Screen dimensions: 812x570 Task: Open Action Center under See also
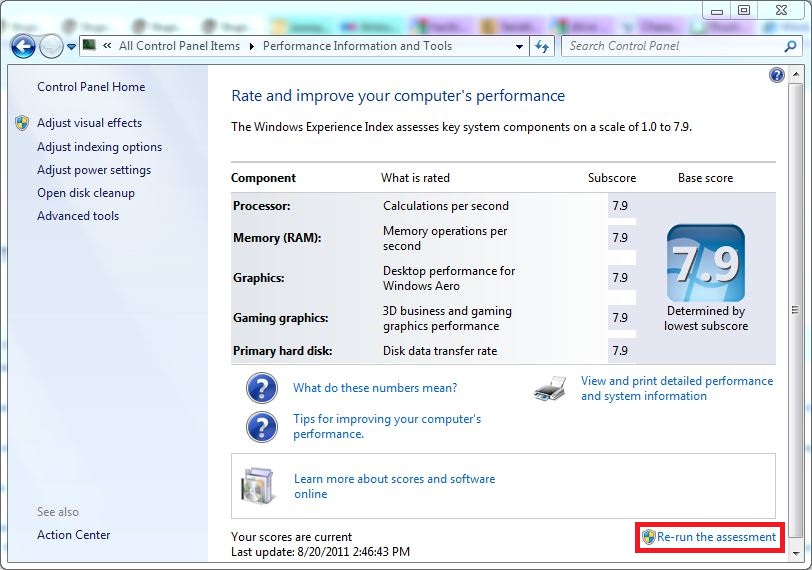click(x=74, y=535)
